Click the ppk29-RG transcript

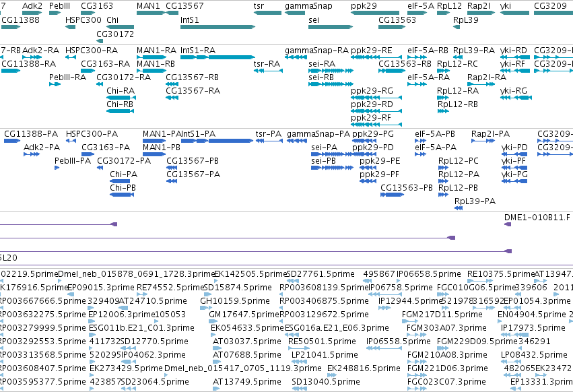coord(376,98)
